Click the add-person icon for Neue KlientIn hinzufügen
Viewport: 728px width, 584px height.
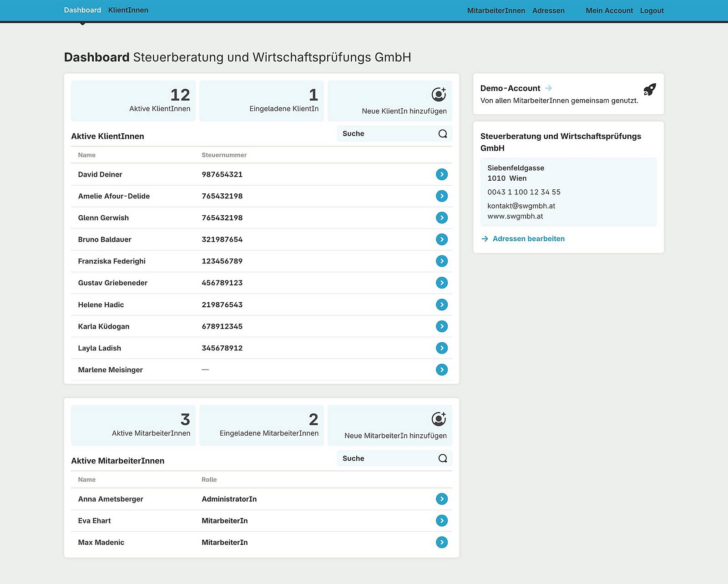coord(438,93)
